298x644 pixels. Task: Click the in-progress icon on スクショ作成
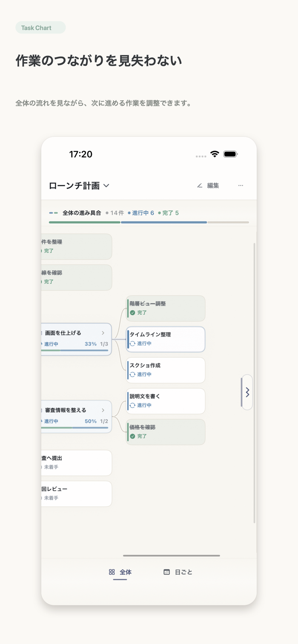132,374
